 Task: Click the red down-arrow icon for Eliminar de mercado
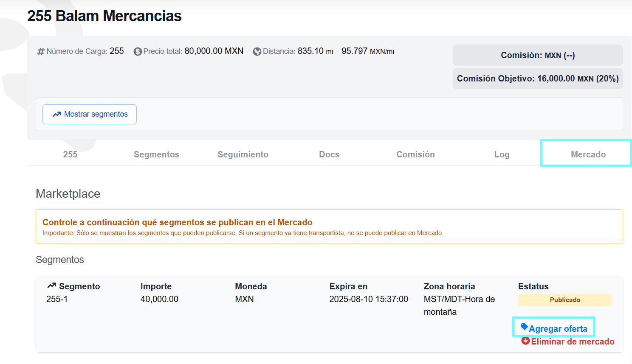pos(525,341)
